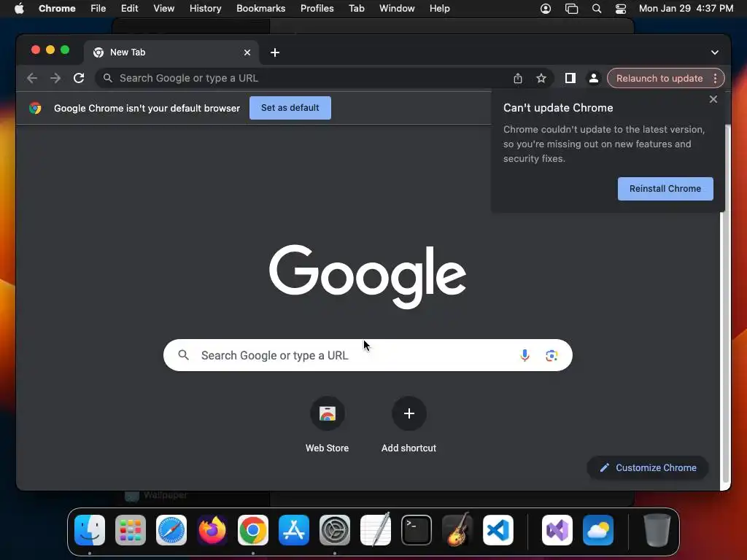
Task: Open Weather app from the Dock
Action: tap(598, 530)
